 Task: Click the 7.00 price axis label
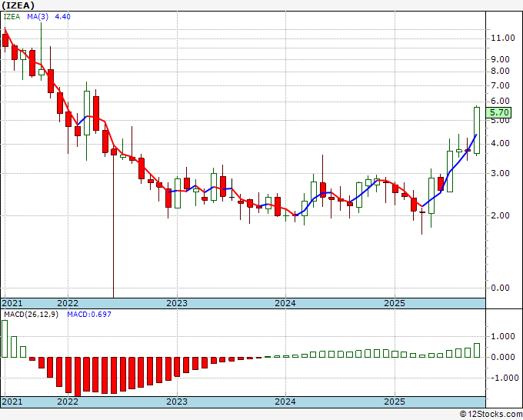point(501,85)
